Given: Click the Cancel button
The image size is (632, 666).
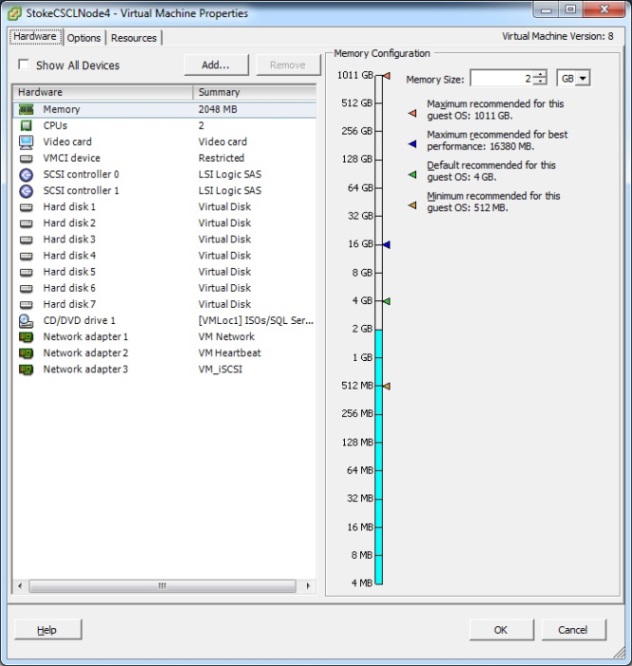Looking at the screenshot, I should click(573, 629).
